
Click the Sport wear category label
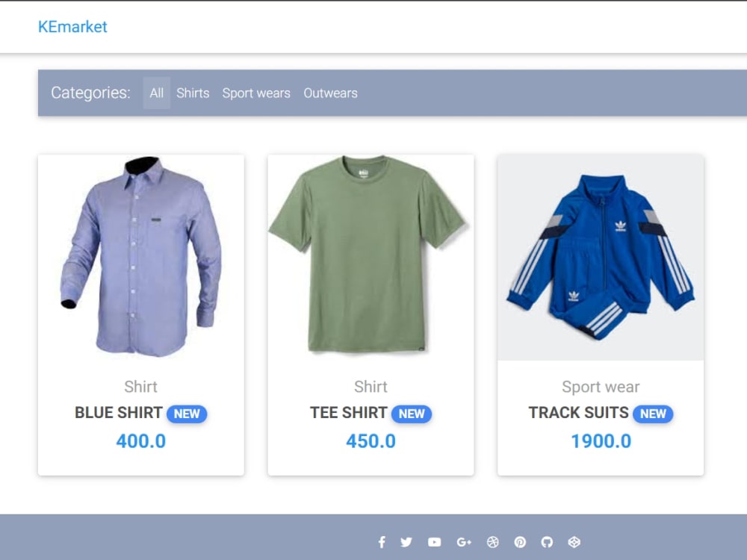(601, 387)
